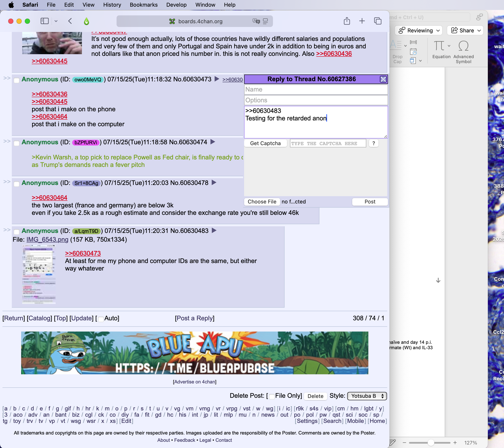Open post menu arrow for No.60630474
The width and height of the screenshot is (504, 448).
pos(213,142)
